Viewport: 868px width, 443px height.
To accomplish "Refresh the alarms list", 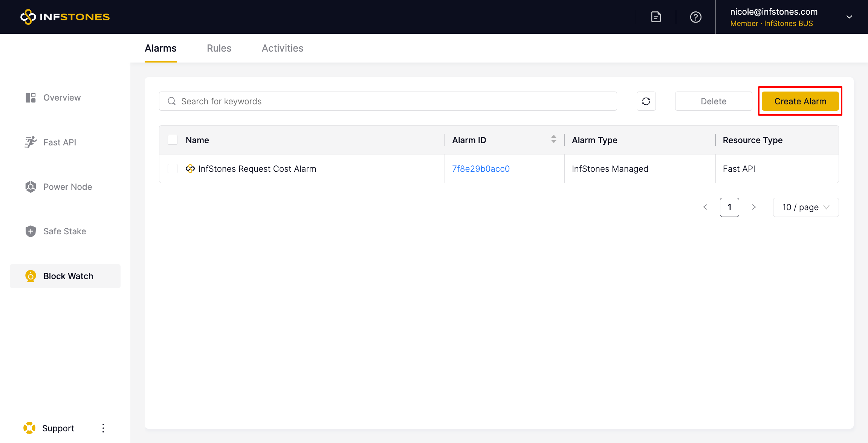I will click(646, 101).
